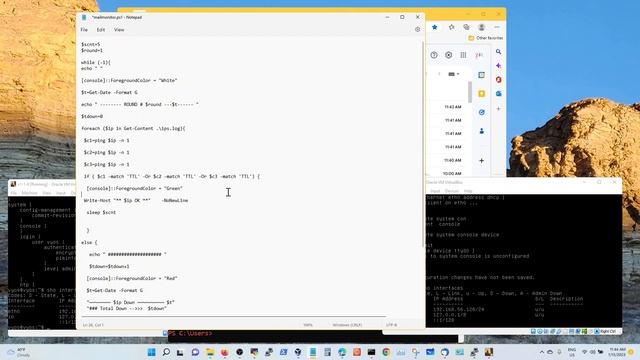Click the 'sleep $scnt' line
640x360 pixels.
[101, 213]
